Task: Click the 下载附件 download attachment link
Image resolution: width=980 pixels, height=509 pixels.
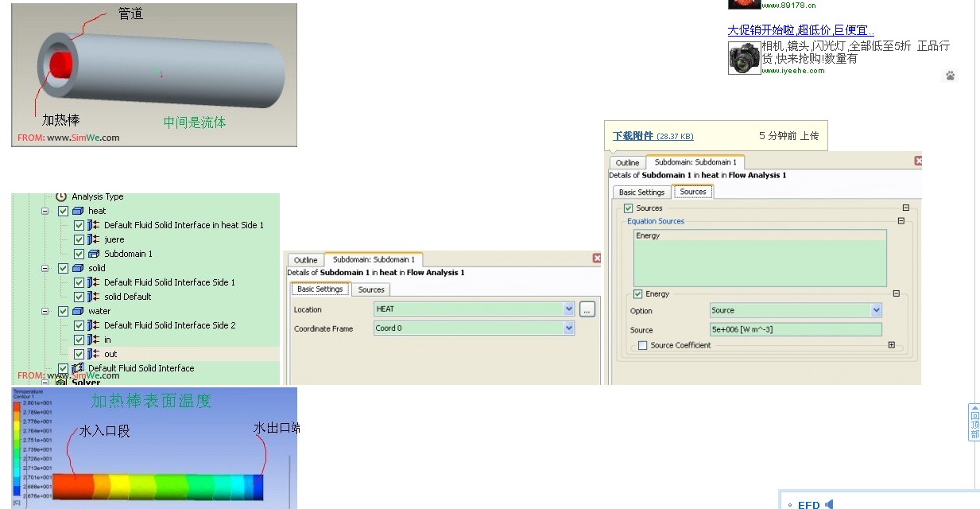Action: pos(633,136)
